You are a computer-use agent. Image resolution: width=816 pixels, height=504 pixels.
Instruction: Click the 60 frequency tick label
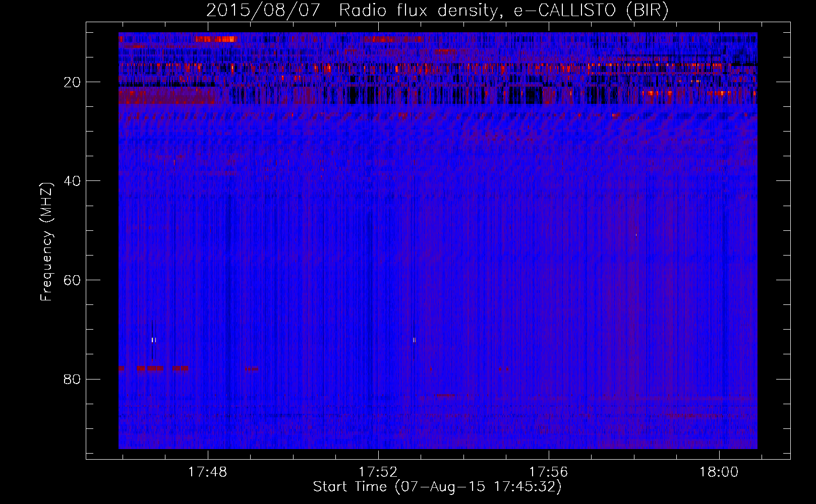click(x=72, y=280)
